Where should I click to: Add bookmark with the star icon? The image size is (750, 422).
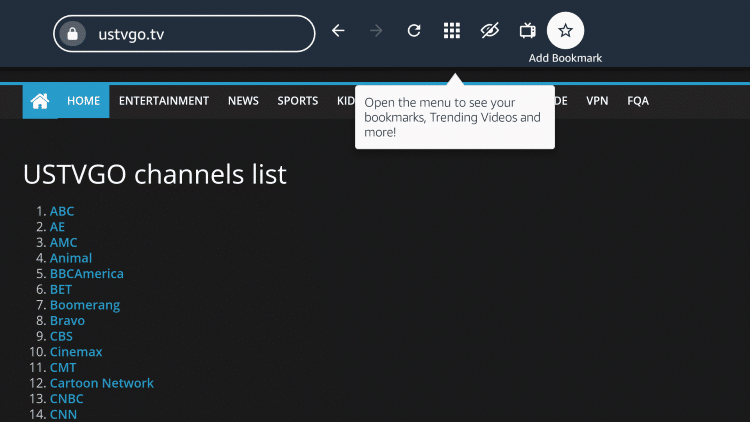pos(565,31)
